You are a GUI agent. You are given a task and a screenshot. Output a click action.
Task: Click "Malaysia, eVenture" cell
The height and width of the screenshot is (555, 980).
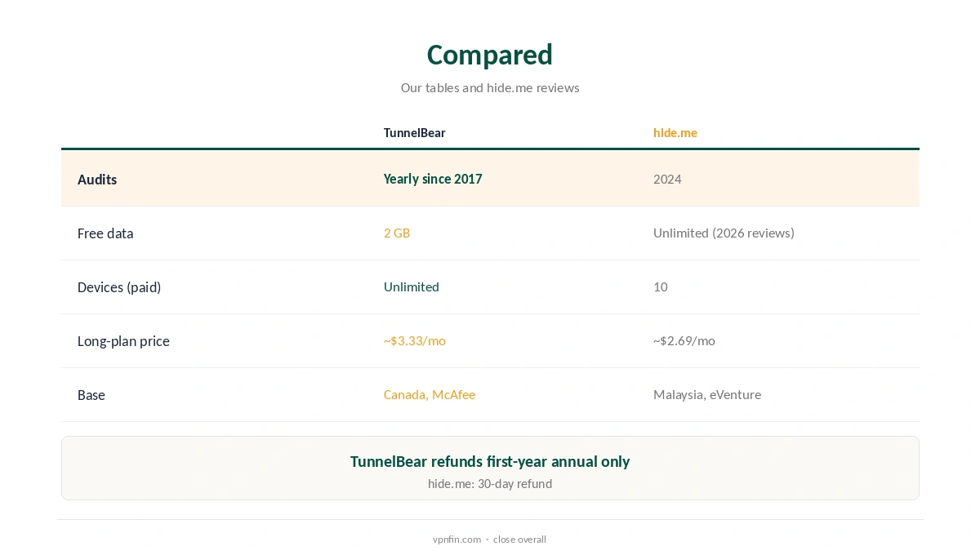pyautogui.click(x=707, y=394)
